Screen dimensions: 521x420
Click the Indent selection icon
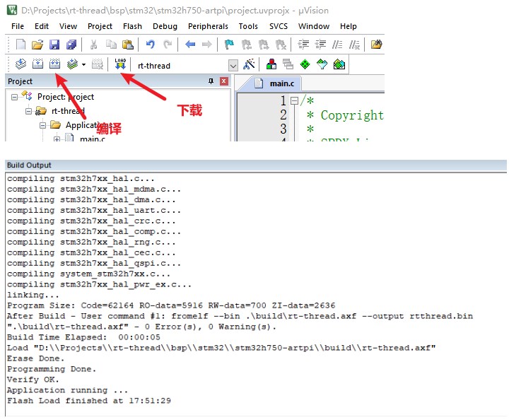coord(303,45)
